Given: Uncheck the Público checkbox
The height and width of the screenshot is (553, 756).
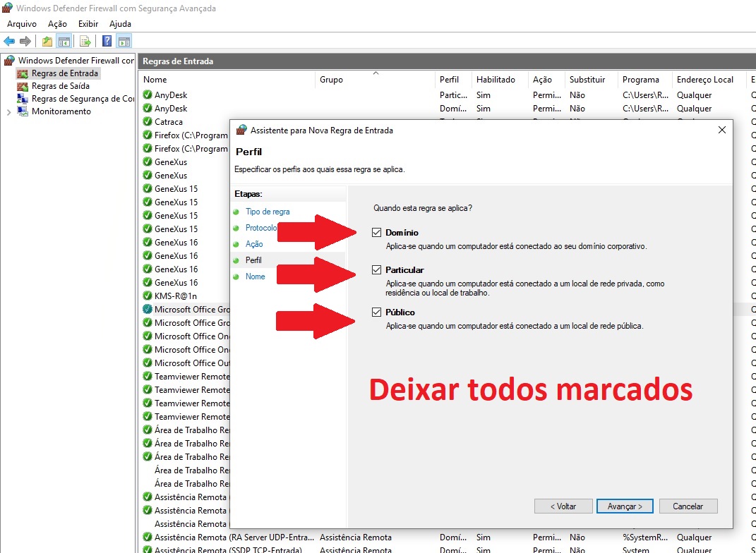Looking at the screenshot, I should [x=376, y=312].
